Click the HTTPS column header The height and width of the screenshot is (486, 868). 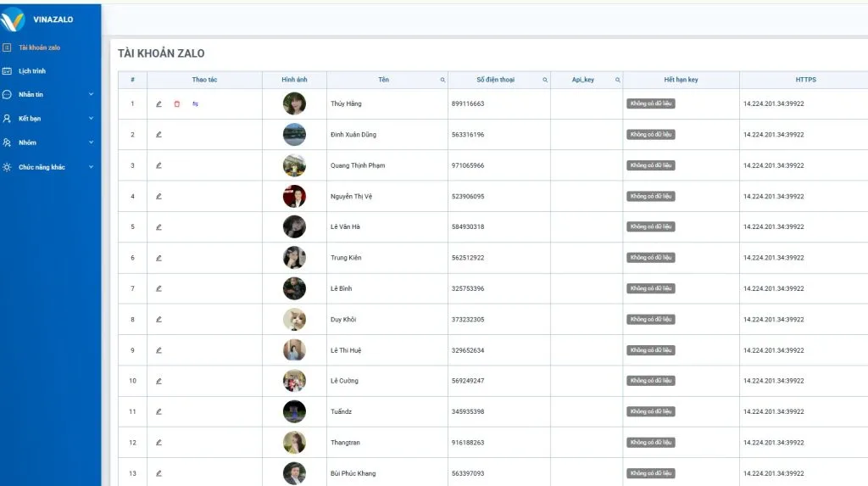(x=804, y=80)
